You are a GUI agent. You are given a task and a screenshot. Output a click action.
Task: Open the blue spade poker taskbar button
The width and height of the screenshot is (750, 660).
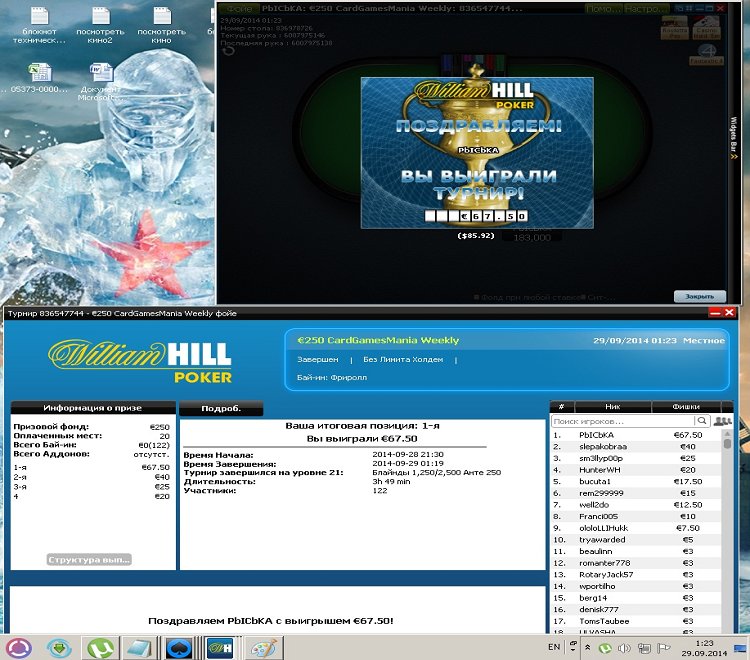click(180, 649)
